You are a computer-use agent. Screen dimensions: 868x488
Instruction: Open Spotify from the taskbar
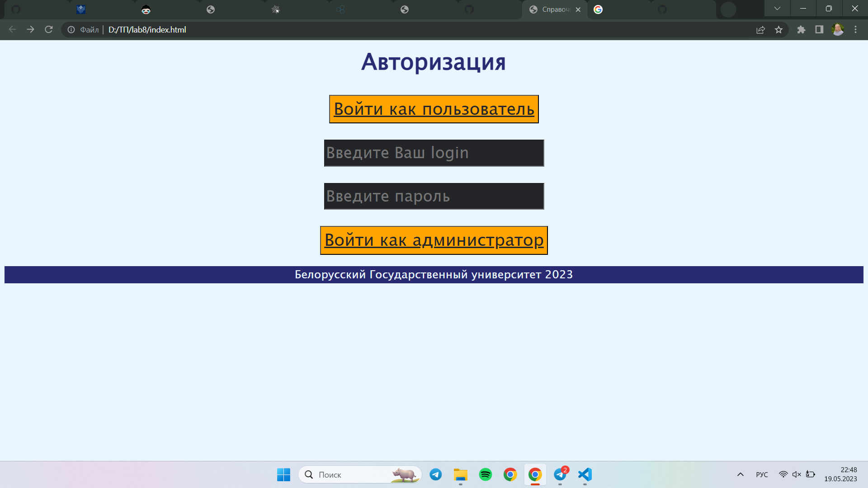tap(485, 474)
